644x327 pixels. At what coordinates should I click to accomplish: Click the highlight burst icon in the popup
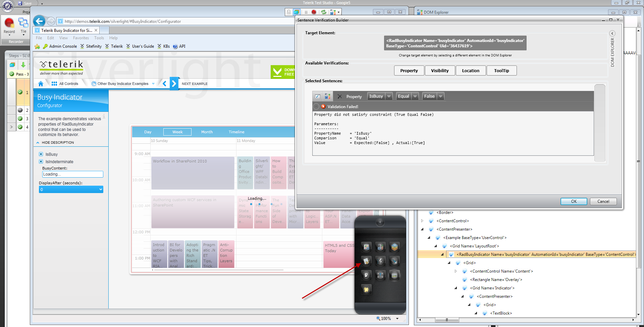pos(367,289)
